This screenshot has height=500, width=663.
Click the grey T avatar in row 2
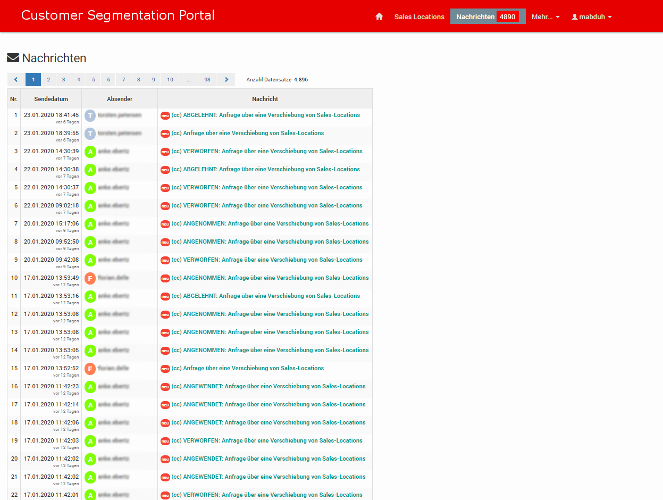click(90, 133)
